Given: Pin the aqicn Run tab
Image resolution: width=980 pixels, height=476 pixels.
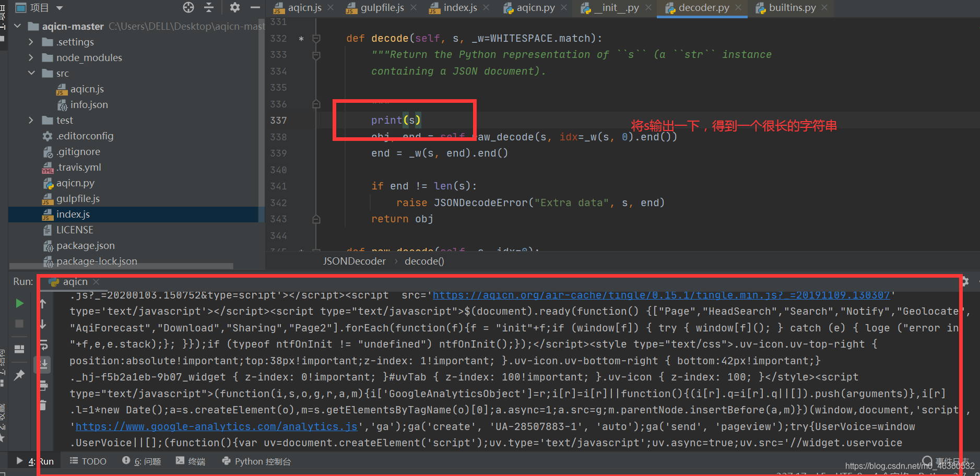Looking at the screenshot, I should [x=19, y=375].
